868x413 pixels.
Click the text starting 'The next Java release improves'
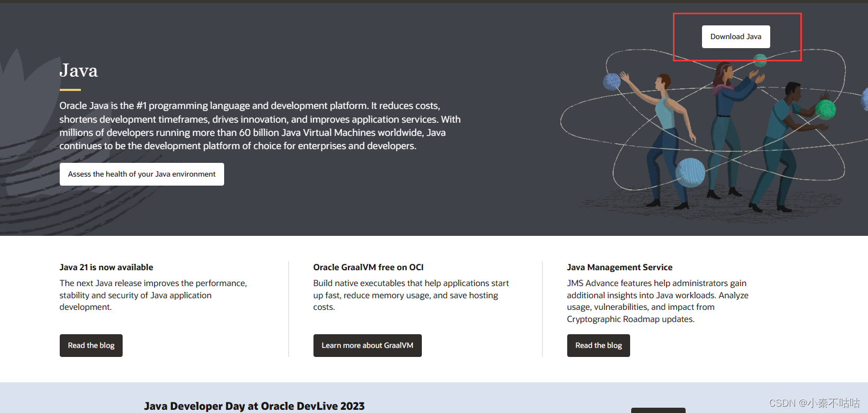tap(153, 295)
